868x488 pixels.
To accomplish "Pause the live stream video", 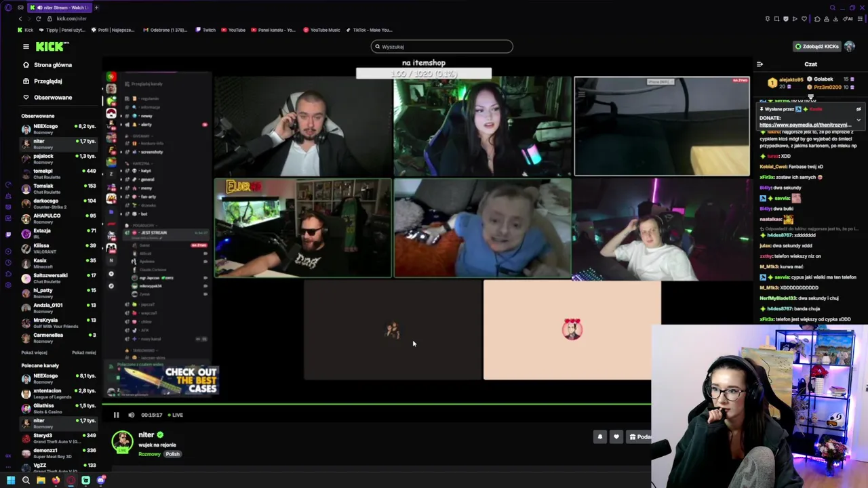I will click(x=116, y=415).
